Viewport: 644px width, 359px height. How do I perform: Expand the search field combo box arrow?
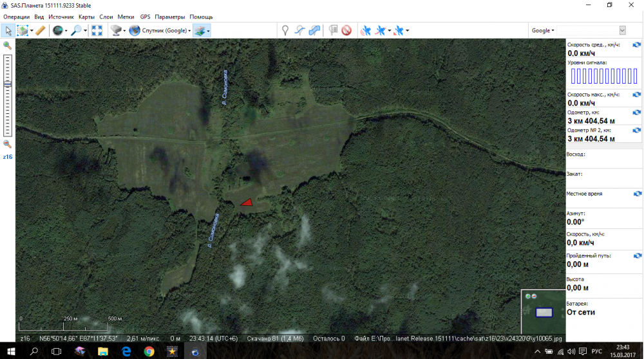tap(622, 30)
